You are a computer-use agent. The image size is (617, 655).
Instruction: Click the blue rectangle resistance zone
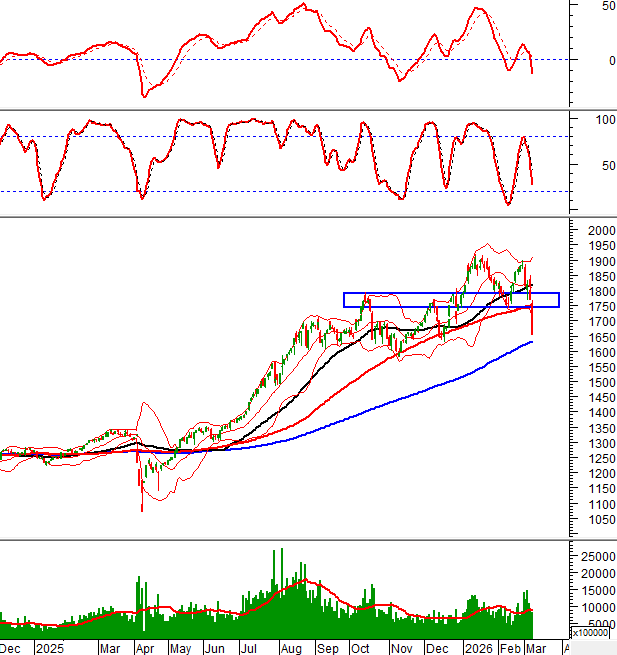[450, 300]
